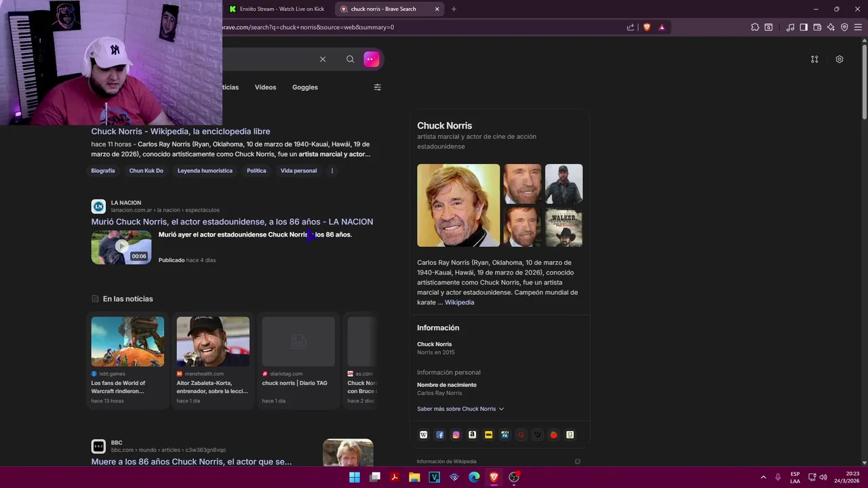Play the LA NACION video thumbnail
This screenshot has height=488, width=868.
point(121,247)
